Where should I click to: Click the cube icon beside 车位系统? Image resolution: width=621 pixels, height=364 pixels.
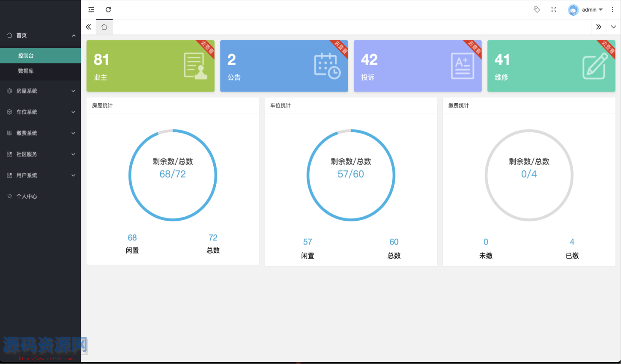point(9,112)
